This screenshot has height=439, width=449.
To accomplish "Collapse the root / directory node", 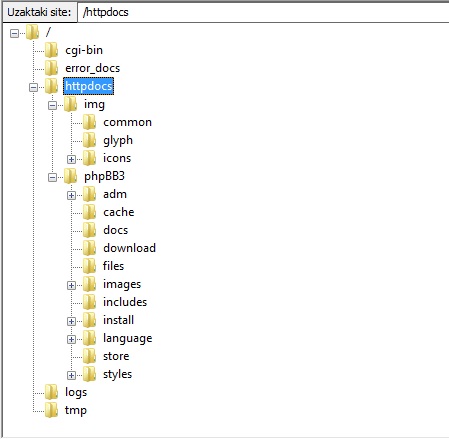I will tap(14, 33).
